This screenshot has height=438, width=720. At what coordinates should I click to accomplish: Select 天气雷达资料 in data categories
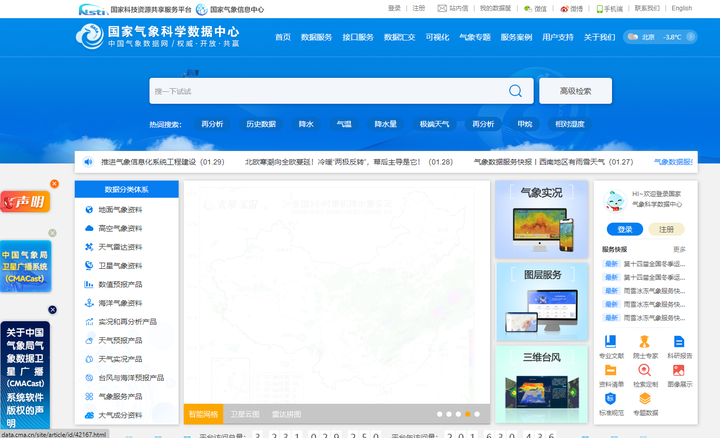point(120,247)
